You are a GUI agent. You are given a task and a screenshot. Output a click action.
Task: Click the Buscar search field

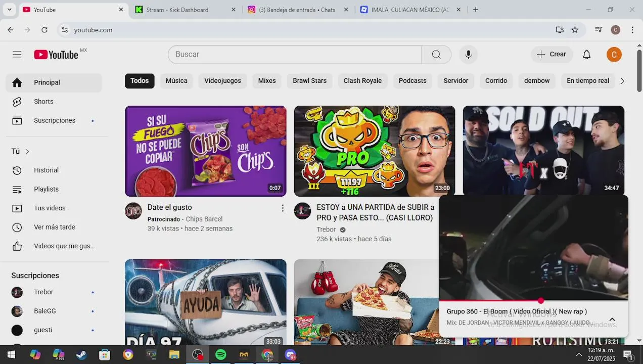[295, 55]
